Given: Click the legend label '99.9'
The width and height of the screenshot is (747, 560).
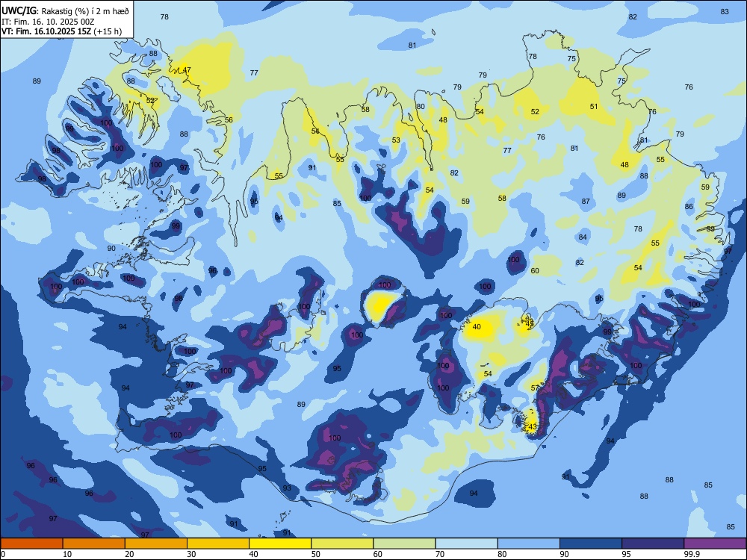Looking at the screenshot, I should (x=691, y=554).
